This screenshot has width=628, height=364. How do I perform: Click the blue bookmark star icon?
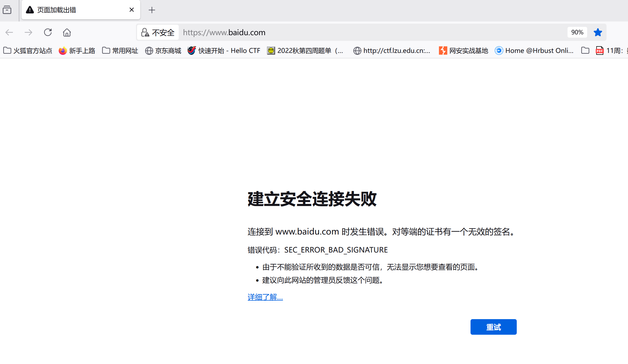[598, 33]
